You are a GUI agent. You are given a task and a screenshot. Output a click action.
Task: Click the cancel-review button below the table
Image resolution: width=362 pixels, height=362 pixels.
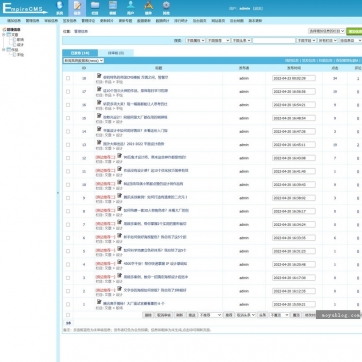(164, 315)
